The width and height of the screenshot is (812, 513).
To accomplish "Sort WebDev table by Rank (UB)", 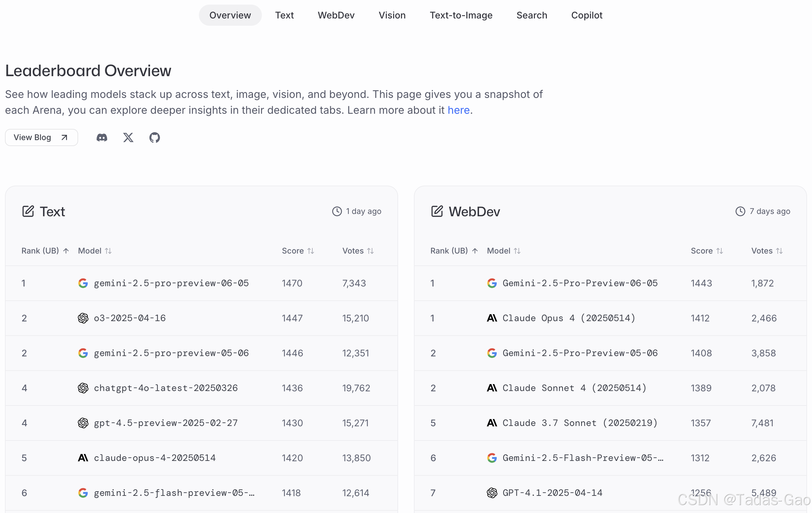I will pos(454,251).
